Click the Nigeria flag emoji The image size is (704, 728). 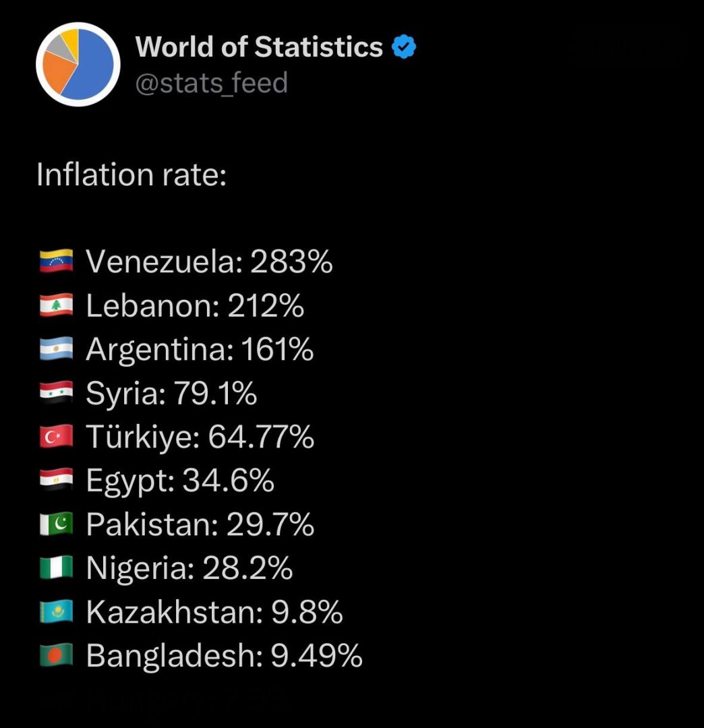[56, 568]
